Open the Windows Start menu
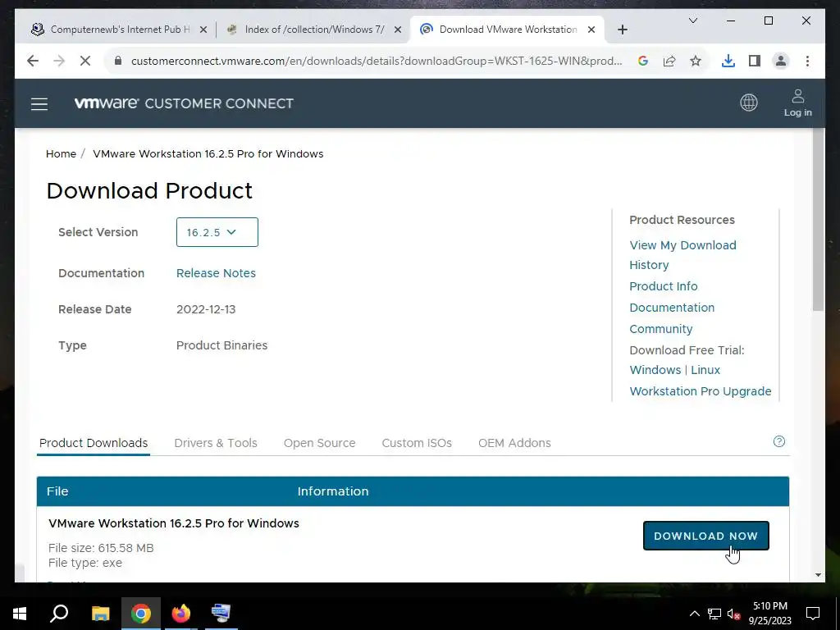This screenshot has width=840, height=630. pos(20,614)
